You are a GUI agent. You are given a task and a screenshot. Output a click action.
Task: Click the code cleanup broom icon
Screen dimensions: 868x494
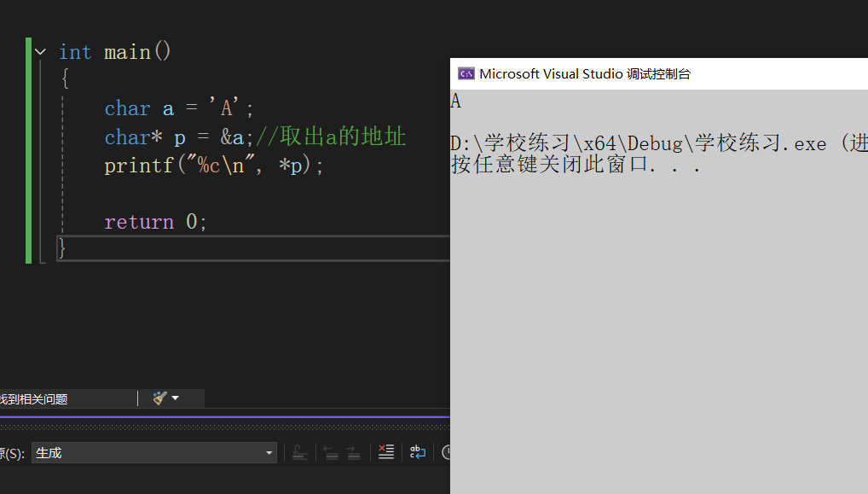click(x=160, y=398)
